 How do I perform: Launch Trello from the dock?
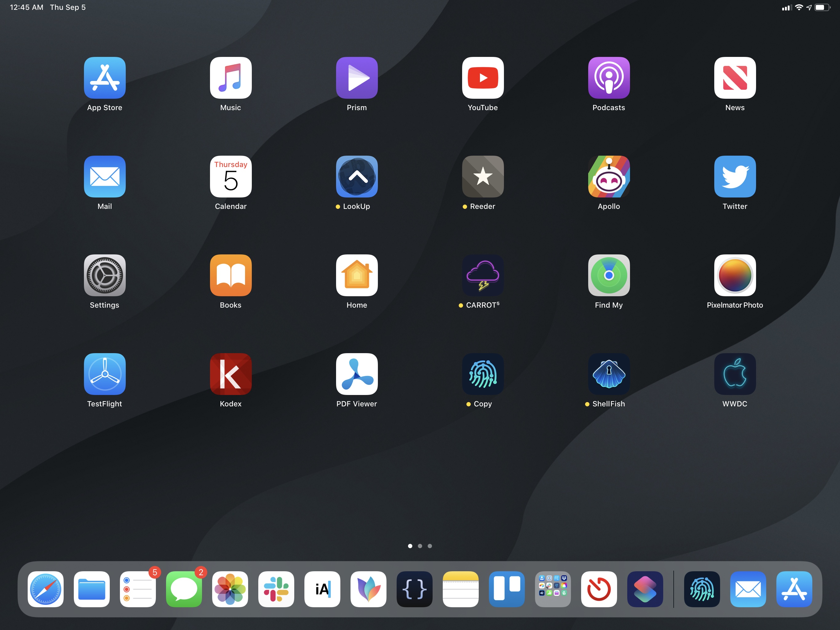click(x=507, y=589)
